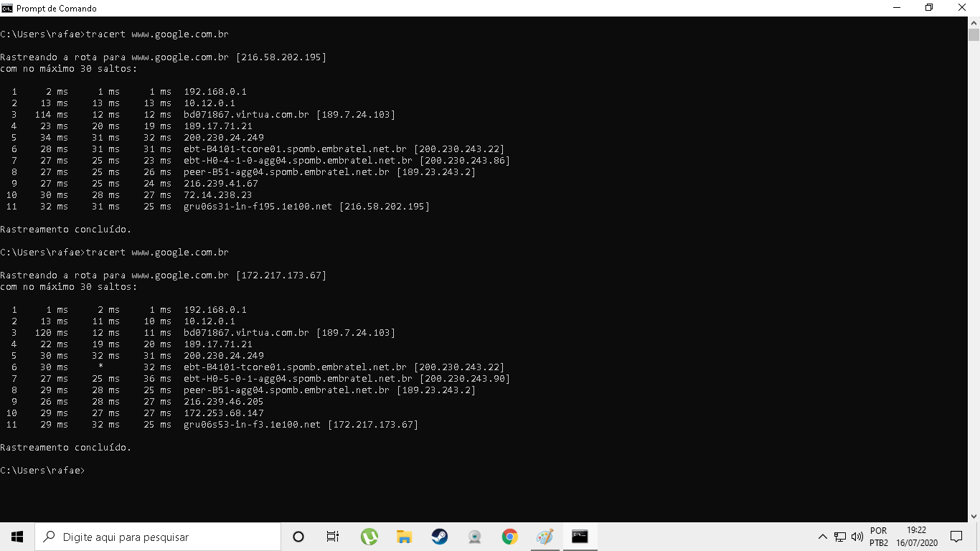The width and height of the screenshot is (980, 551).
Task: Click the empty prompt line at the bottom
Action: (43, 471)
